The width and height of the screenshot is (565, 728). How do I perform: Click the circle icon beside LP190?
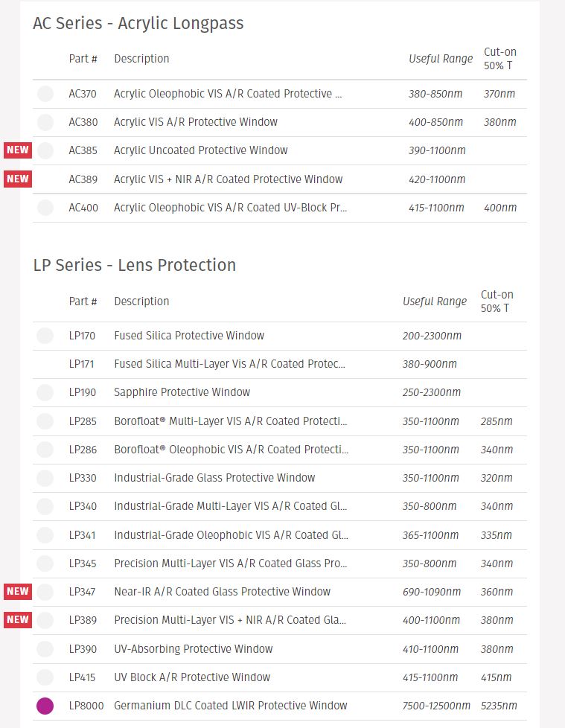pyautogui.click(x=45, y=392)
